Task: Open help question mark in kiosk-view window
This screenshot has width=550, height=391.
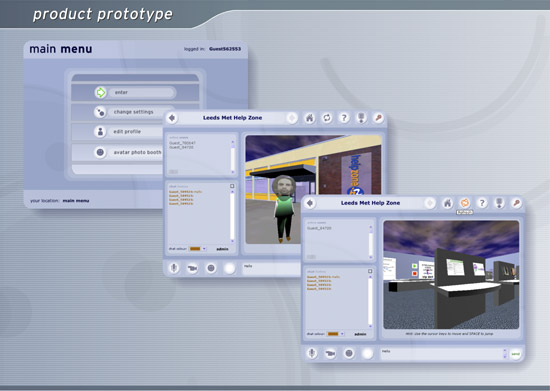Action: click(x=482, y=203)
